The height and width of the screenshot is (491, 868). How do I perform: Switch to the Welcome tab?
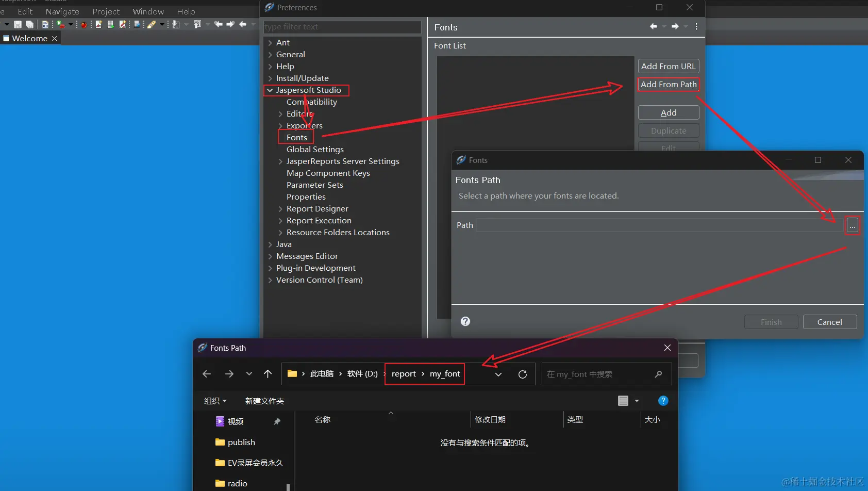(x=29, y=38)
